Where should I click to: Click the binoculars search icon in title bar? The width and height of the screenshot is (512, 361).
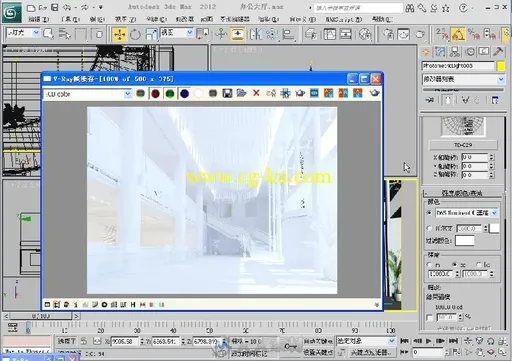click(x=410, y=8)
